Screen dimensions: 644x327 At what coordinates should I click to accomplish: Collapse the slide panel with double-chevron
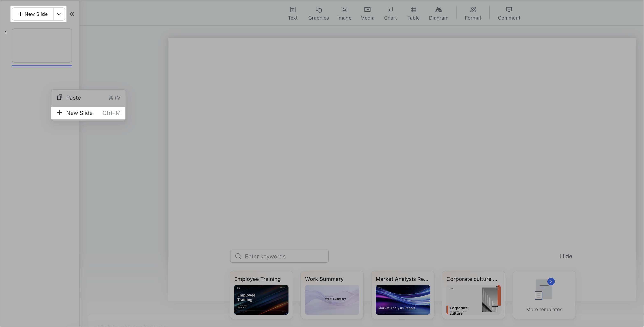tap(72, 14)
